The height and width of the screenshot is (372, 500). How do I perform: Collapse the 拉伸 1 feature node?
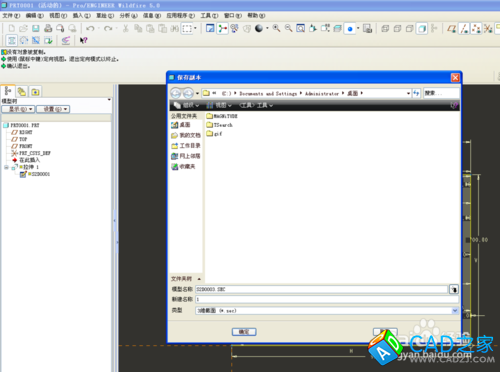point(6,167)
